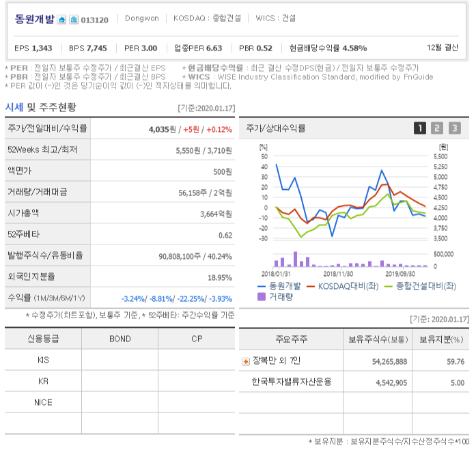Click the BPS 7,745 value
The height and width of the screenshot is (450, 476).
point(88,48)
